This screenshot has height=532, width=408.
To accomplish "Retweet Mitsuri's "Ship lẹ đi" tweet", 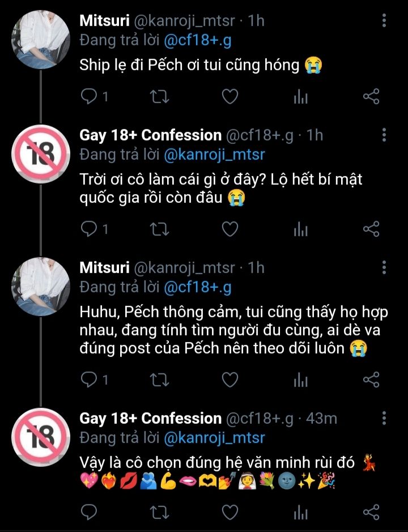I will 160,97.
